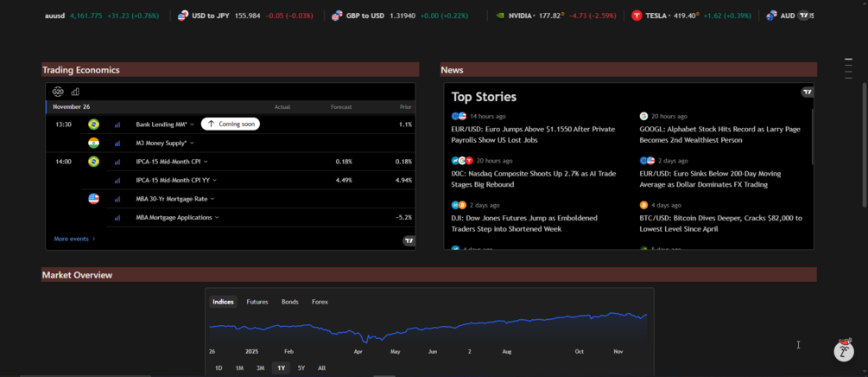This screenshot has width=868, height=377.
Task: Select the 5Y chart range
Action: pyautogui.click(x=301, y=368)
